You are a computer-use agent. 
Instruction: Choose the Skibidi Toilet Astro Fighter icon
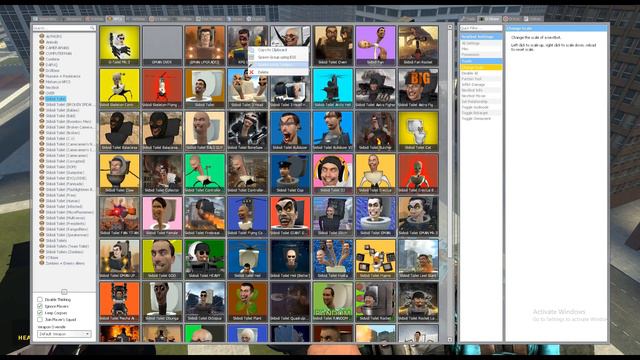[x=376, y=88]
